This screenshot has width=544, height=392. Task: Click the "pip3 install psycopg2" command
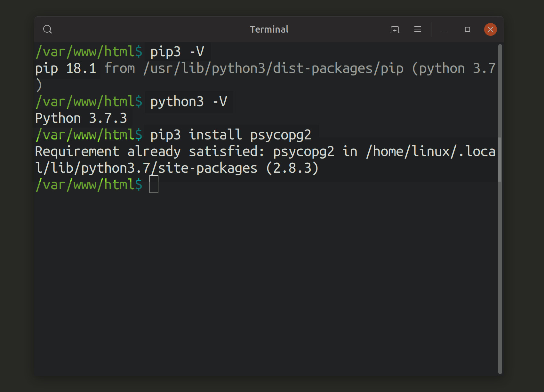tap(230, 135)
